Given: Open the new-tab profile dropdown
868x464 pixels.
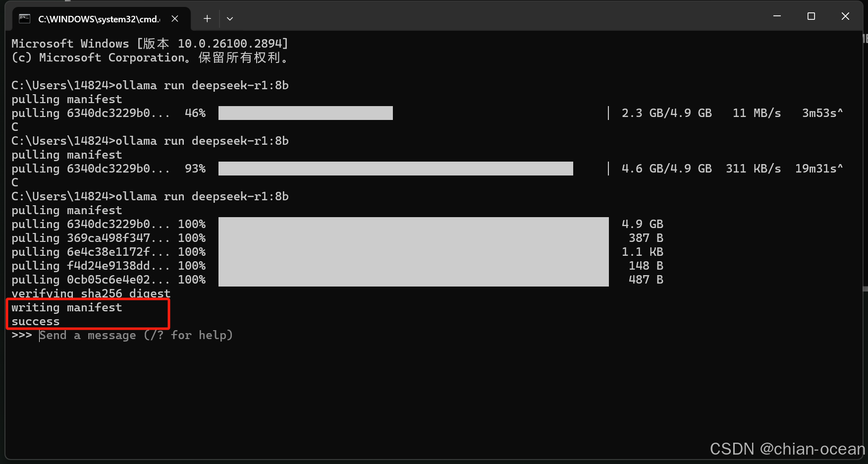Looking at the screenshot, I should (230, 19).
